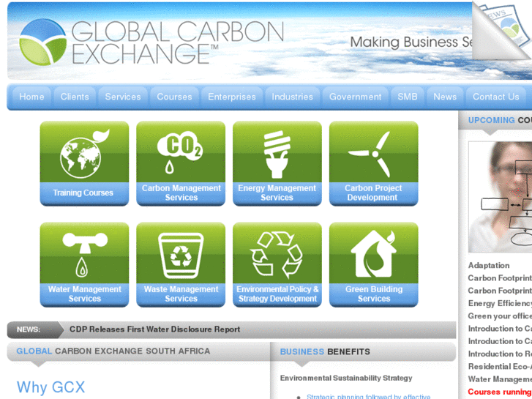Open the Enterprises menu tab
Screen dimensions: 532x399
tap(232, 97)
